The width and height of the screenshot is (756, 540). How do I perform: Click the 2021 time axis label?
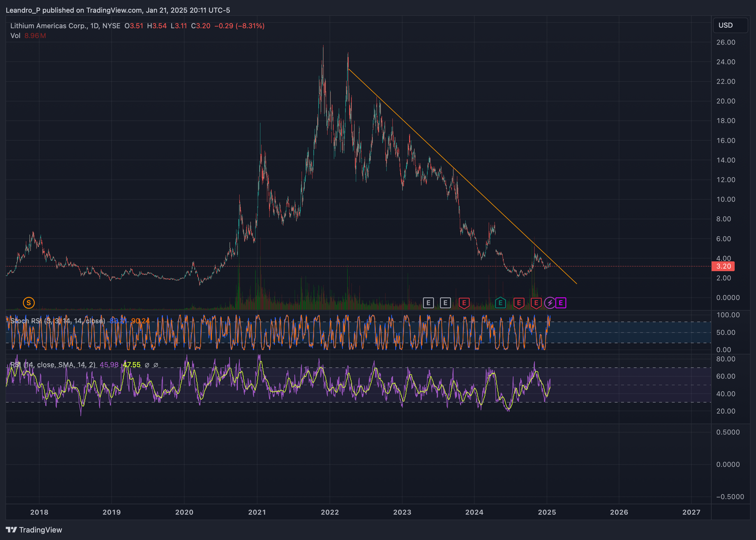[x=257, y=512]
